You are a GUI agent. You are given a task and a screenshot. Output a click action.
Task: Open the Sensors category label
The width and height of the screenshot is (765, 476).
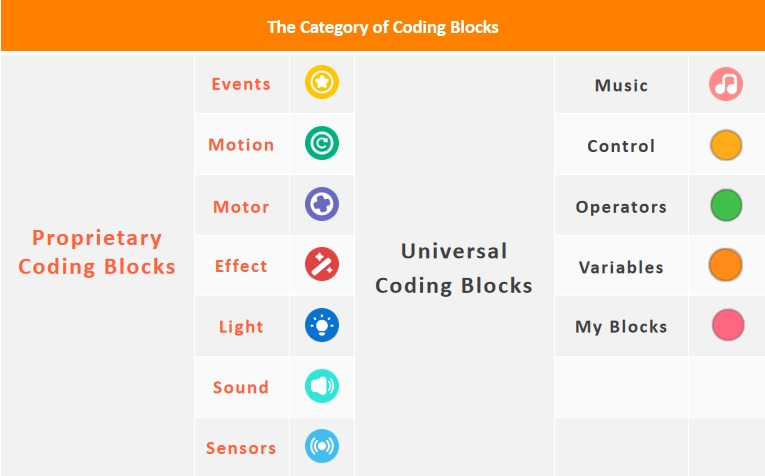241,448
